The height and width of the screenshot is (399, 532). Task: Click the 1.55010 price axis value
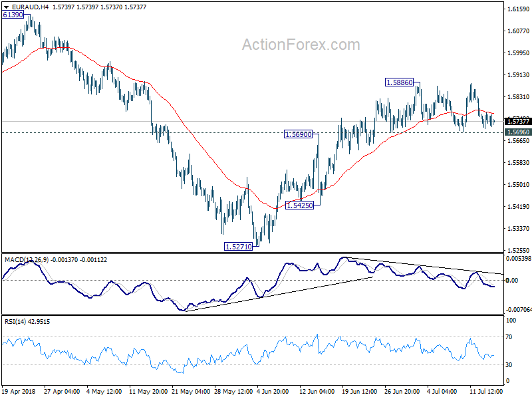(x=518, y=185)
